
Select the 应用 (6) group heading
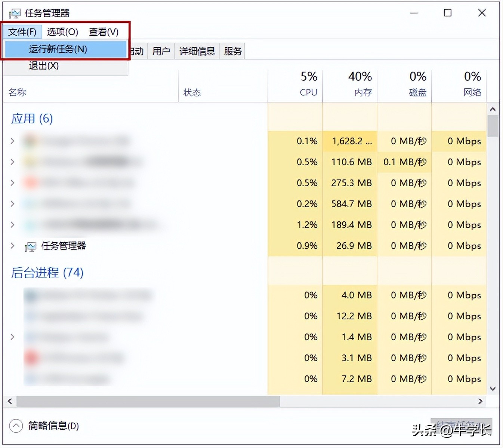click(32, 119)
